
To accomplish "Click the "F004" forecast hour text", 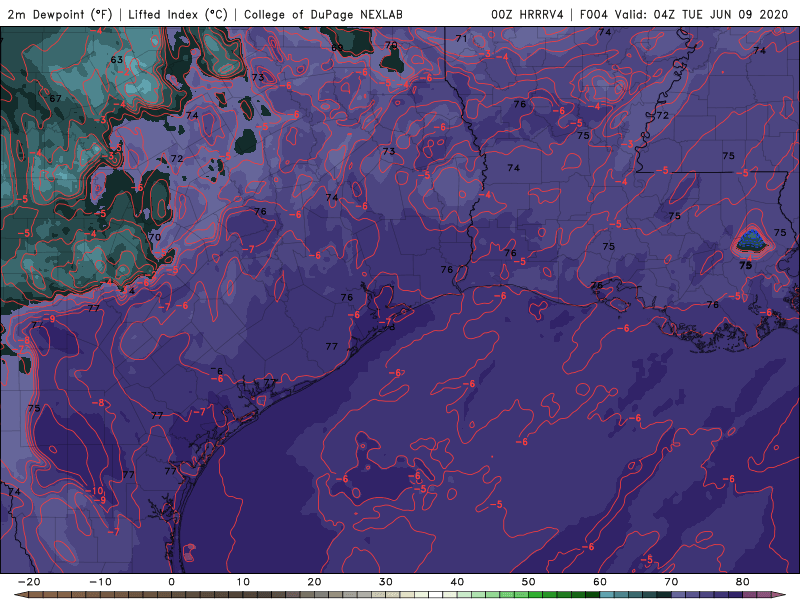I will (594, 15).
